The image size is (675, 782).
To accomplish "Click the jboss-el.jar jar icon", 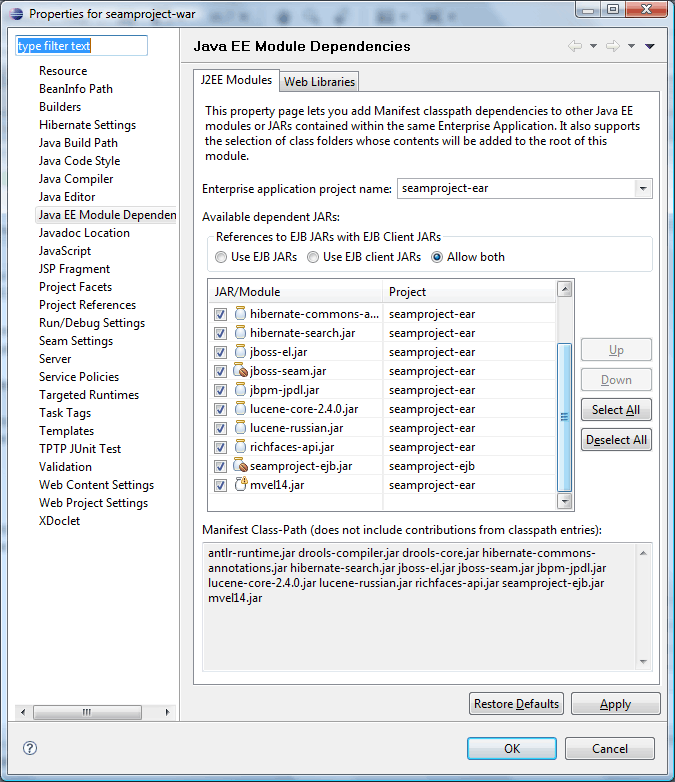I will click(x=240, y=352).
